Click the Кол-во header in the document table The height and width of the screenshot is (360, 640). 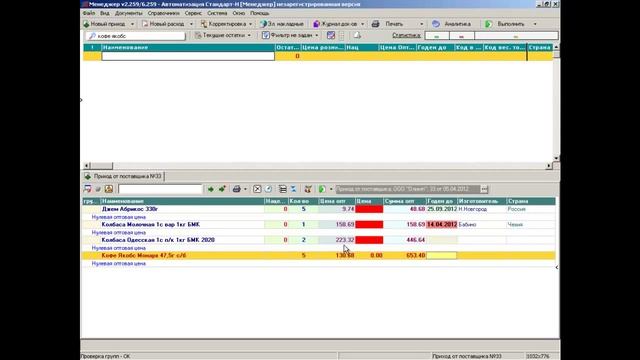point(303,201)
